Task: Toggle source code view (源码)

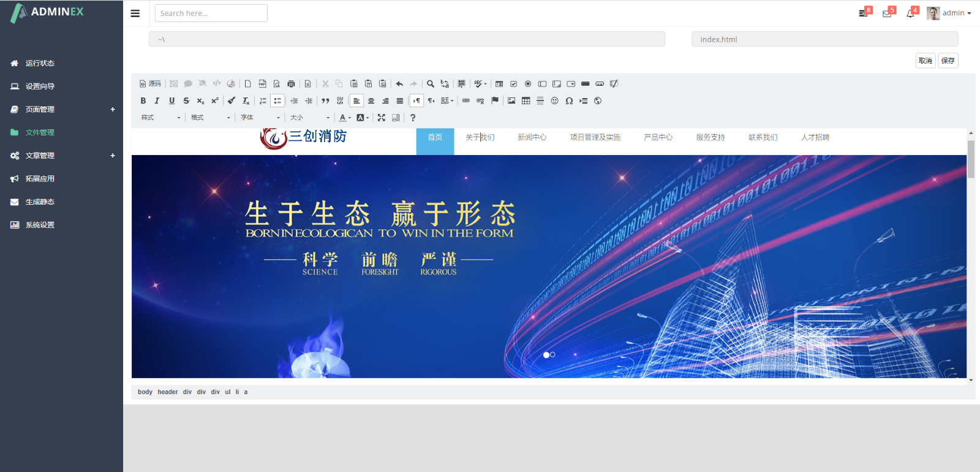Action: tap(150, 84)
